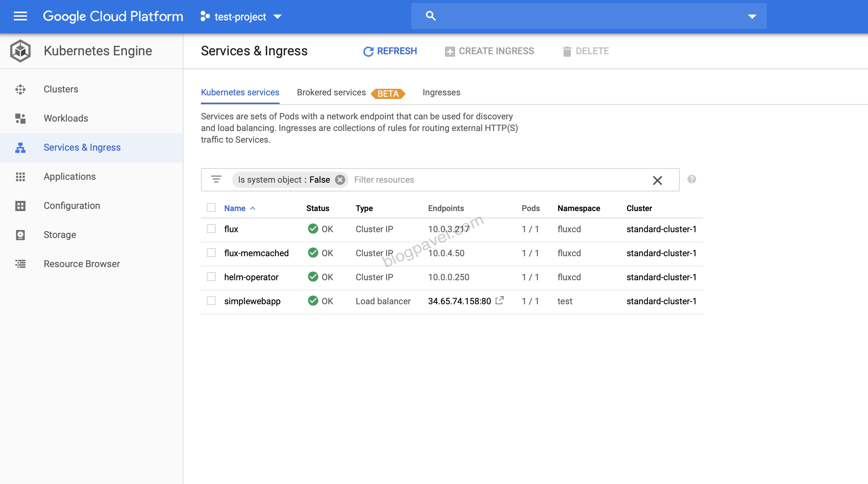Expand the test-project selector dropdown

277,17
